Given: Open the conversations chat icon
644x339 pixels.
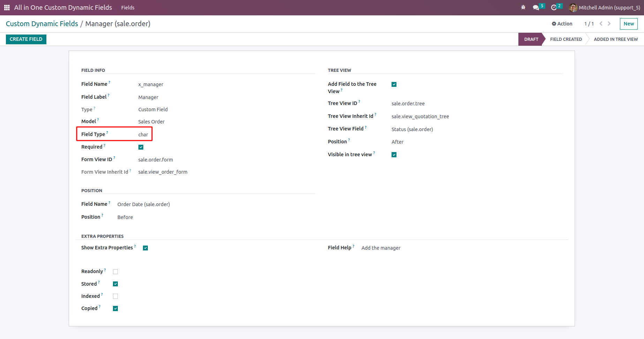Looking at the screenshot, I should coord(536,7).
